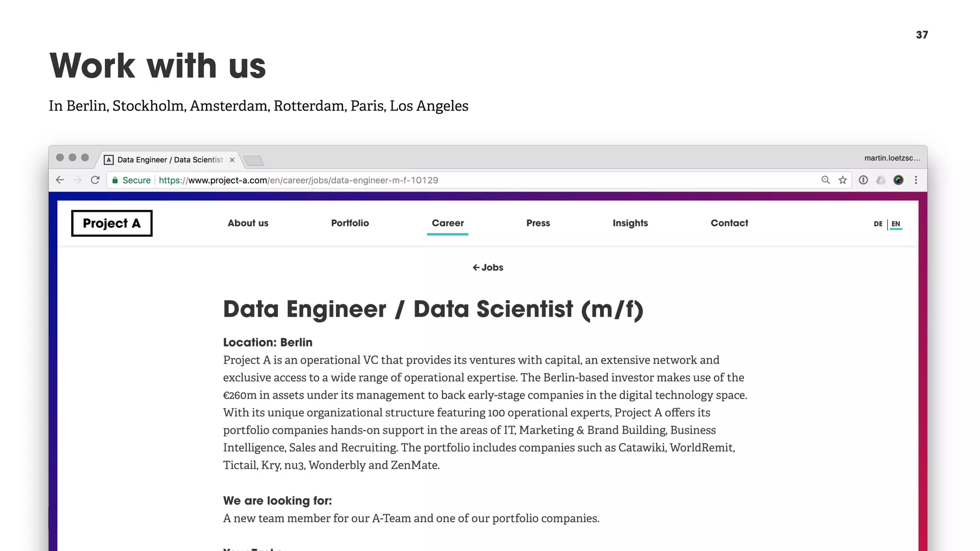
Task: Click the Project A logo
Action: click(112, 223)
